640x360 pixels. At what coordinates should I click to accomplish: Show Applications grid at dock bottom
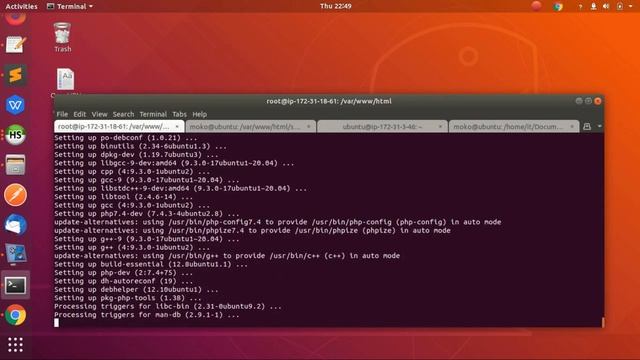pyautogui.click(x=16, y=345)
